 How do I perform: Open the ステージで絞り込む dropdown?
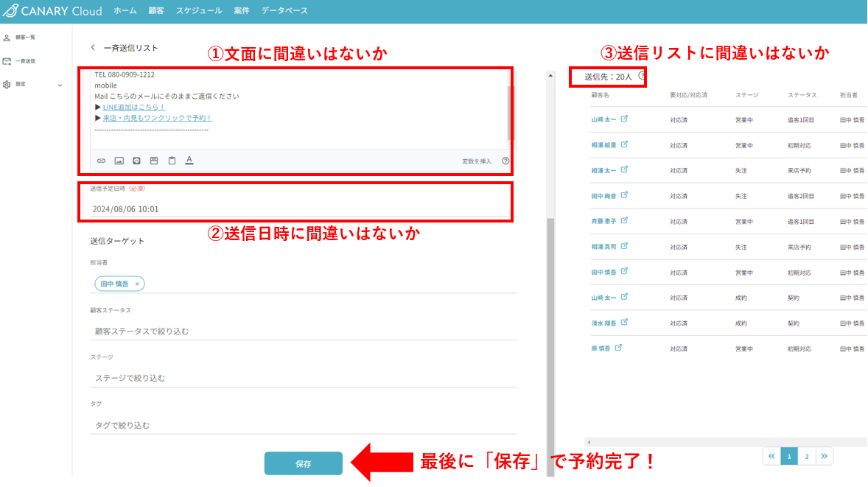[x=303, y=378]
